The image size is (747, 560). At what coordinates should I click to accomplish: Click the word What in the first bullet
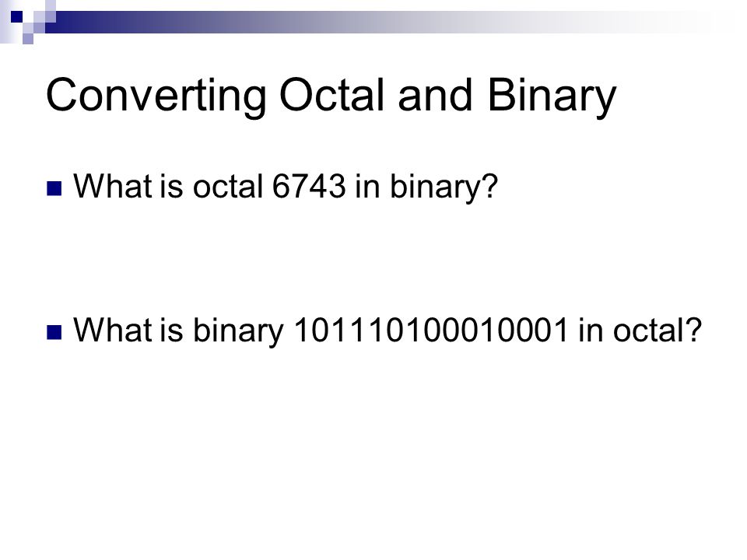pyautogui.click(x=112, y=186)
